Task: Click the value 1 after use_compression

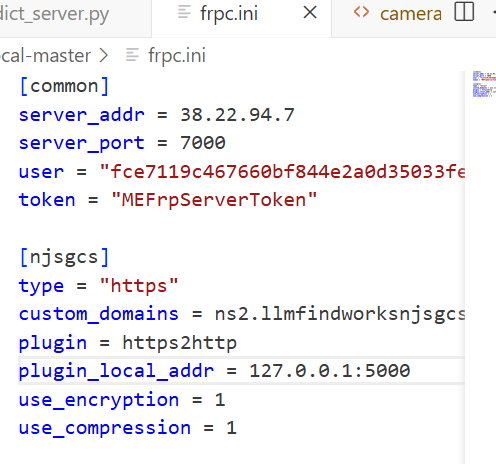Action: click(231, 428)
